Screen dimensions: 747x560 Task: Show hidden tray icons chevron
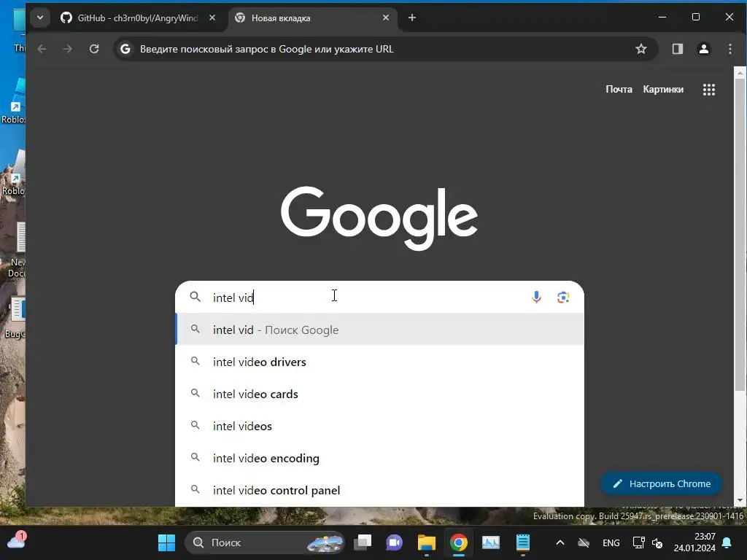coord(560,542)
